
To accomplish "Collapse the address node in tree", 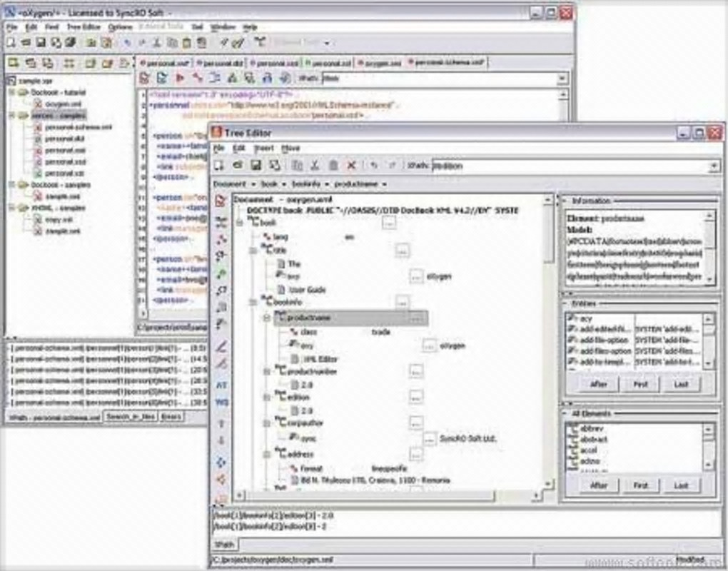I will click(267, 455).
